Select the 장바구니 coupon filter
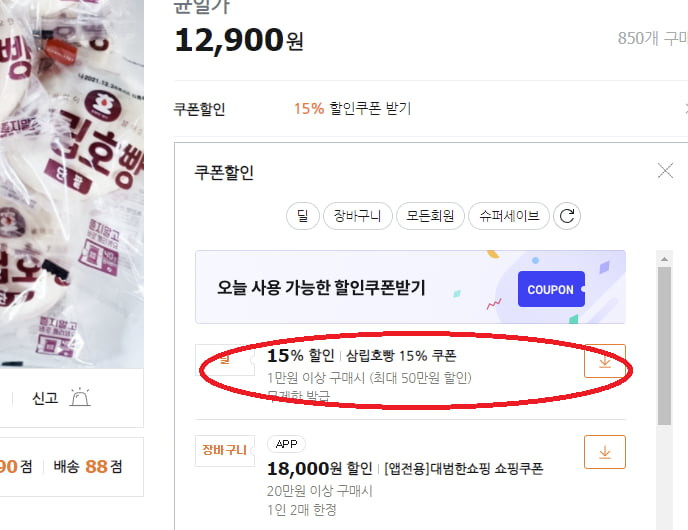The width and height of the screenshot is (688, 530). (357, 216)
